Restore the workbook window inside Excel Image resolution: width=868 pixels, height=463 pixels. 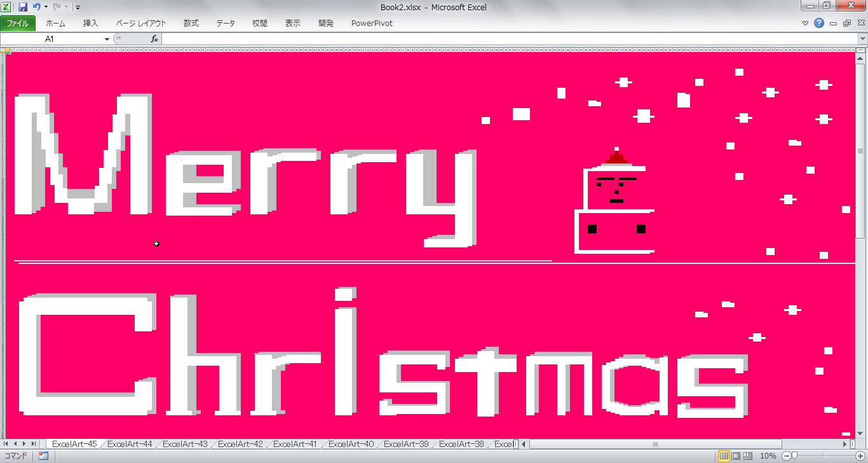pos(846,24)
